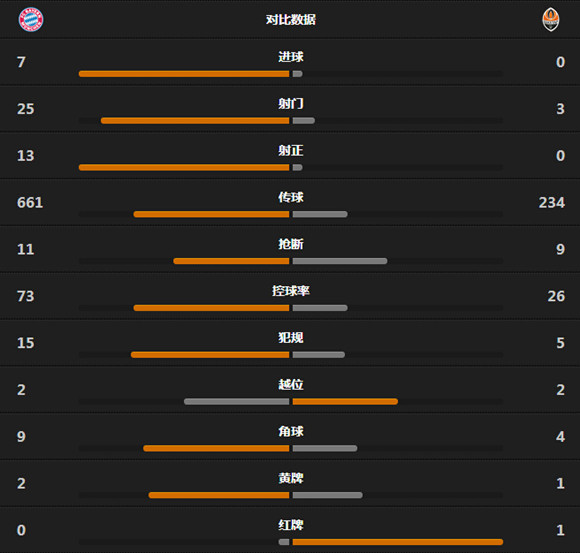Click the possession value 73
Image resolution: width=580 pixels, height=553 pixels.
[x=26, y=296]
